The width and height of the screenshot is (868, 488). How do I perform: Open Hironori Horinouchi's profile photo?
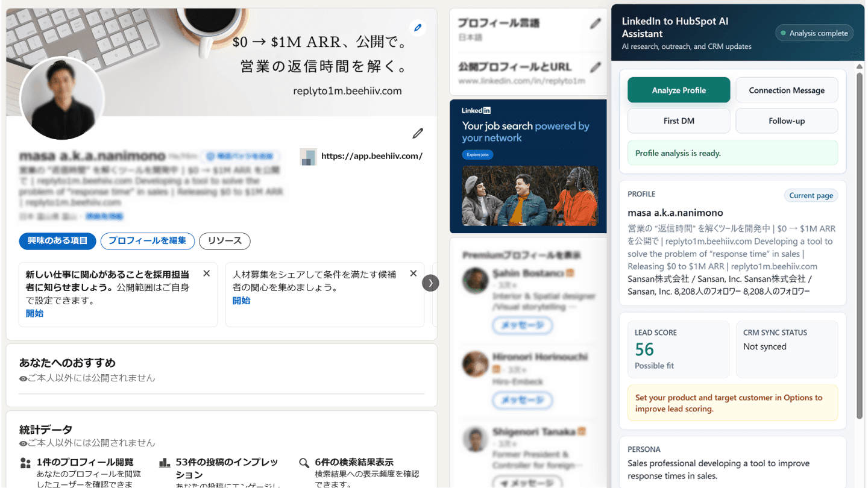coord(475,364)
